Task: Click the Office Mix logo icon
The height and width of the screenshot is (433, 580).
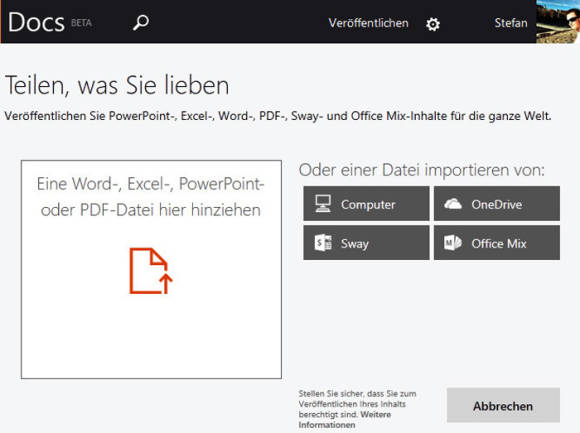Action: pos(453,243)
